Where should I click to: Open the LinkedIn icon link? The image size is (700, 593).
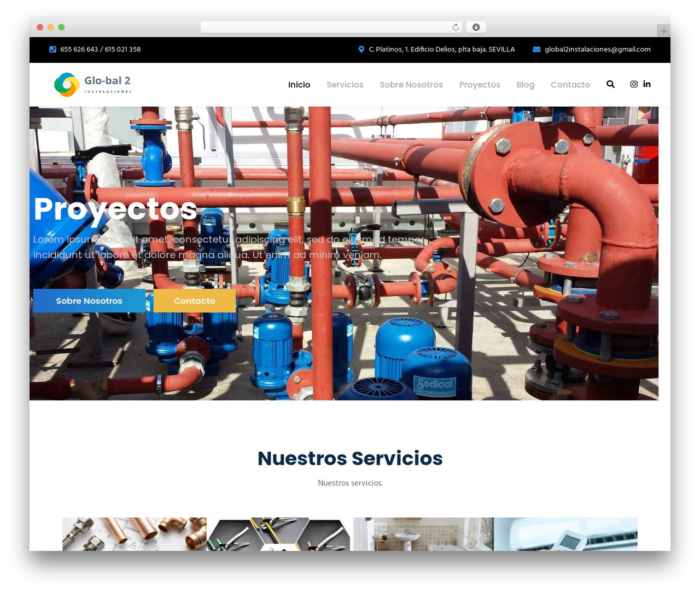pos(647,84)
